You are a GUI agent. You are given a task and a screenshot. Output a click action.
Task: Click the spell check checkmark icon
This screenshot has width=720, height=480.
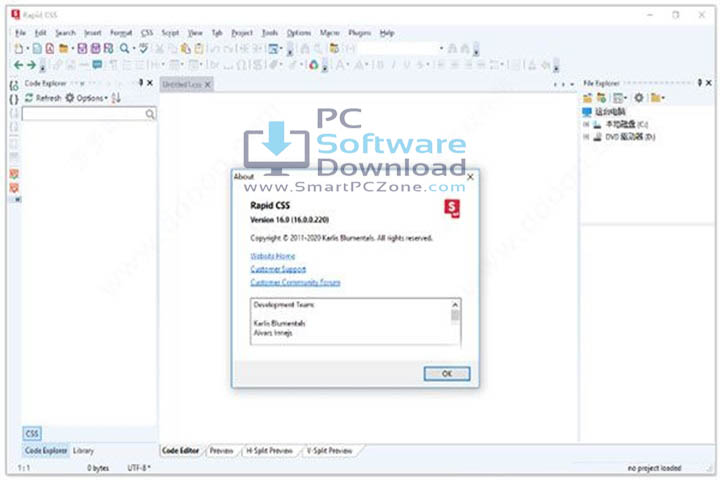pos(144,48)
